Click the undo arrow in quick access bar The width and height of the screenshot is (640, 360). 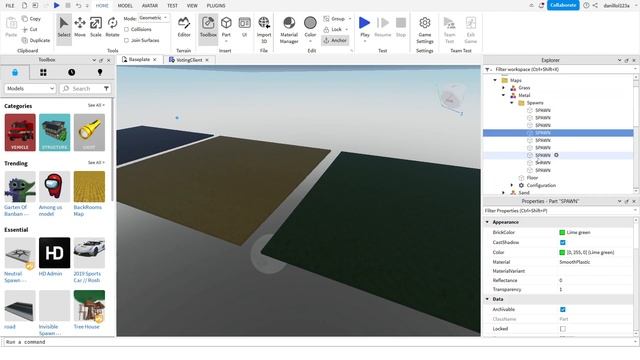point(78,5)
